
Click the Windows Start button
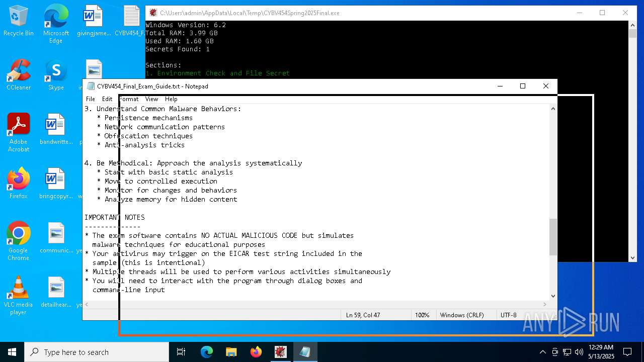click(12, 352)
